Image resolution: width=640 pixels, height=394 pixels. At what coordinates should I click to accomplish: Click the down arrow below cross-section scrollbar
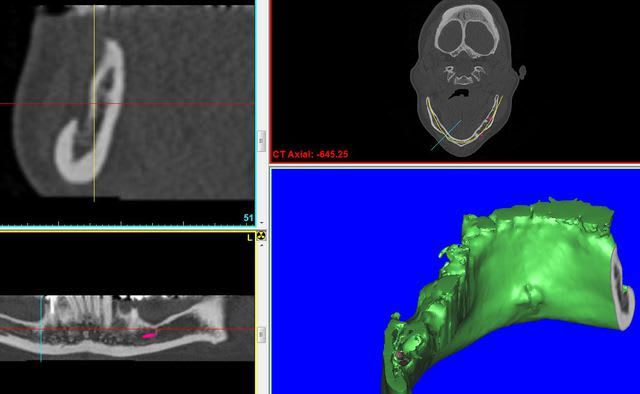pos(262,223)
